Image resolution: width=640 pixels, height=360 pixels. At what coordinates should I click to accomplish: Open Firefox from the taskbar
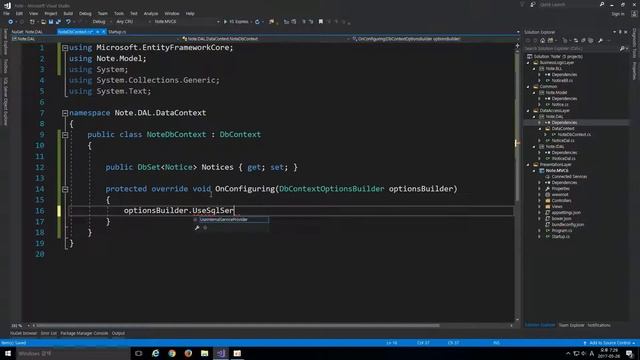coord(188,353)
